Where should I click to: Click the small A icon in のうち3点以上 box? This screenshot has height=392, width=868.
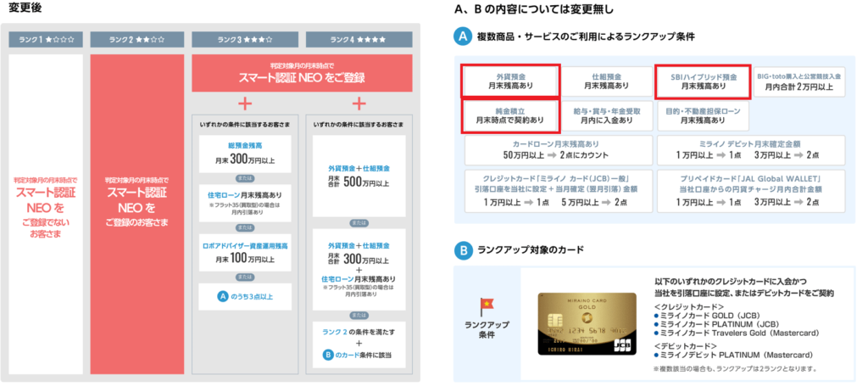click(x=222, y=297)
